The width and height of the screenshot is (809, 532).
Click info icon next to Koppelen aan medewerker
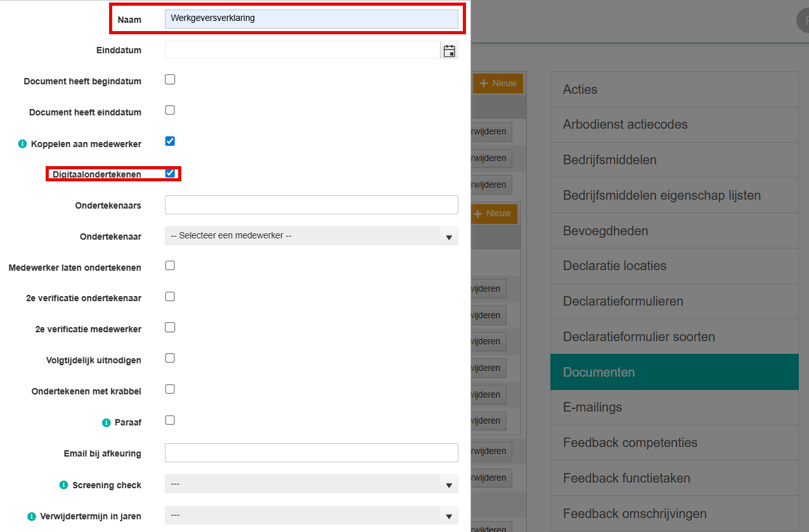click(x=23, y=144)
